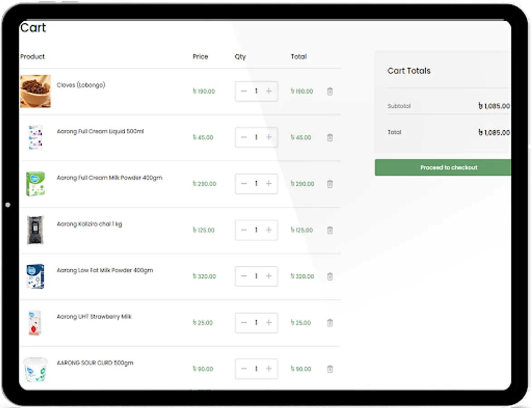The height and width of the screenshot is (408, 532).
Task: Click the Qty column header
Action: tap(240, 57)
